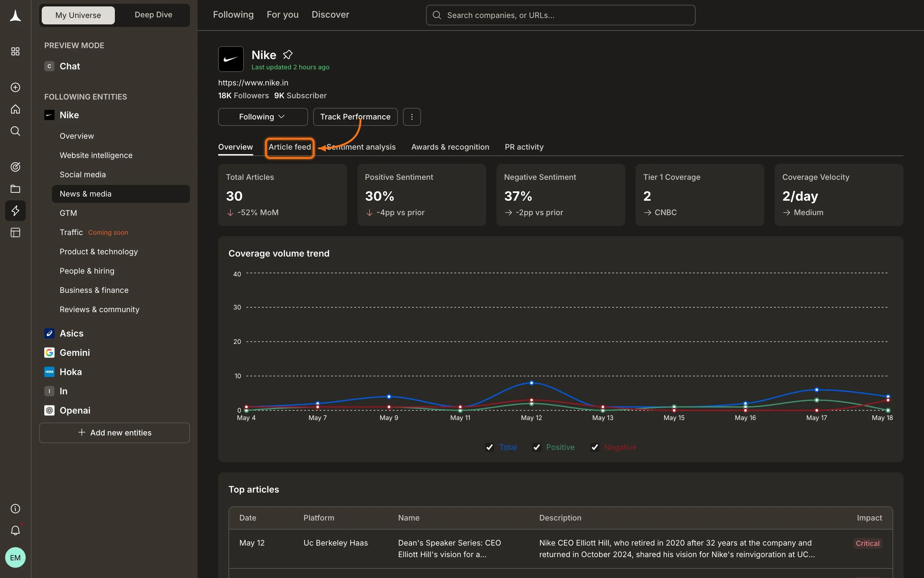Open the notifications bell icon
This screenshot has width=924, height=578.
pyautogui.click(x=15, y=530)
